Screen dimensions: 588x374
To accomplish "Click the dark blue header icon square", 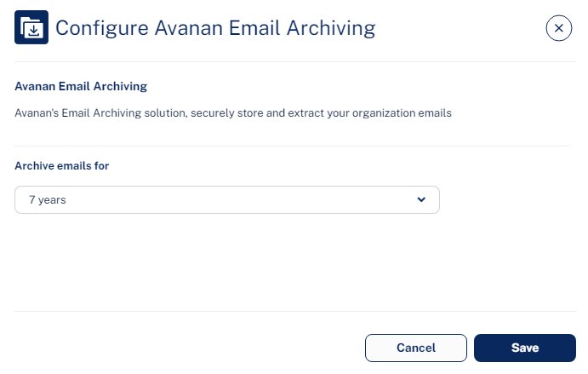I will point(31,27).
